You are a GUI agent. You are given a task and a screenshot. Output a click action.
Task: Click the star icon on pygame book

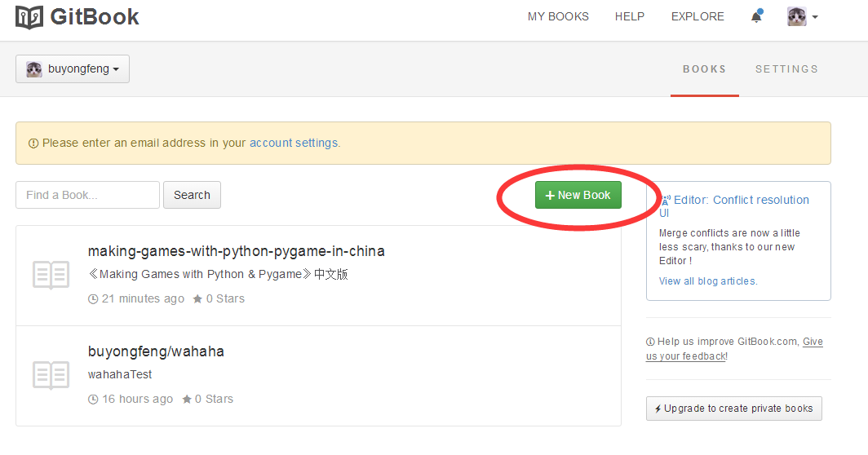[197, 299]
